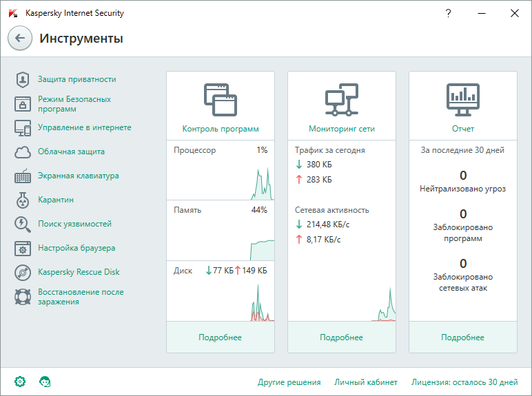The width and height of the screenshot is (532, 396).
Task: Click the Сетевая активность label
Action: 332,210
